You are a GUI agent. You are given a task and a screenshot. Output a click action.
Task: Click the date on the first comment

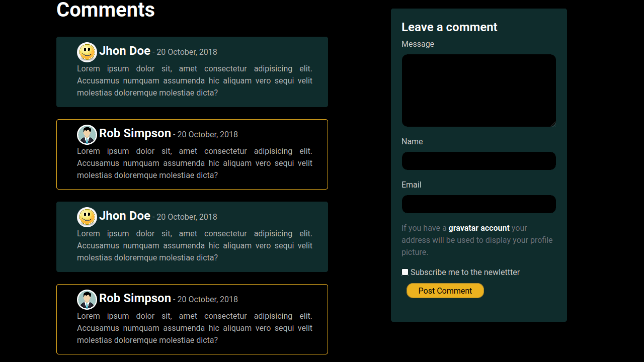[x=187, y=52]
